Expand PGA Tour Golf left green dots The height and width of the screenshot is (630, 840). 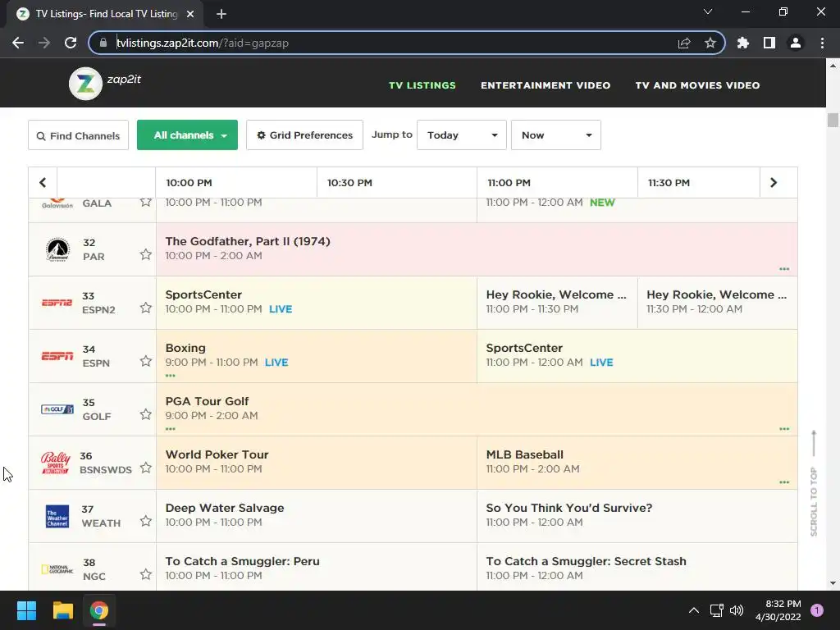coord(171,428)
